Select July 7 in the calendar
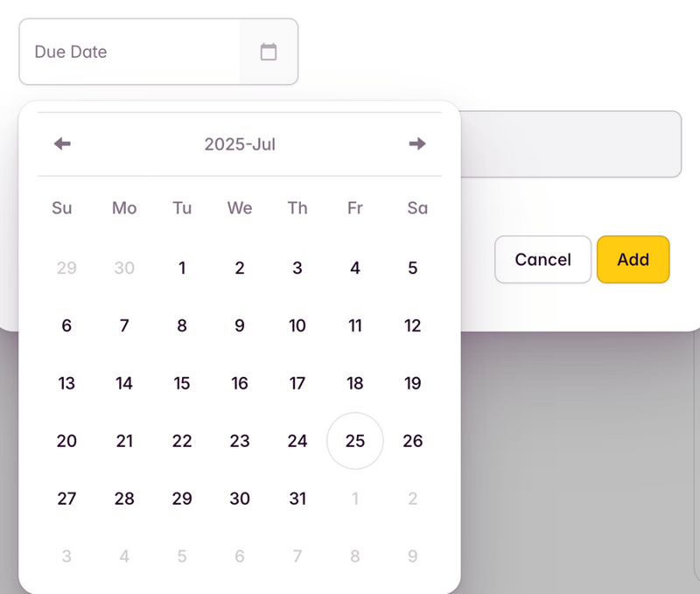 click(x=124, y=325)
